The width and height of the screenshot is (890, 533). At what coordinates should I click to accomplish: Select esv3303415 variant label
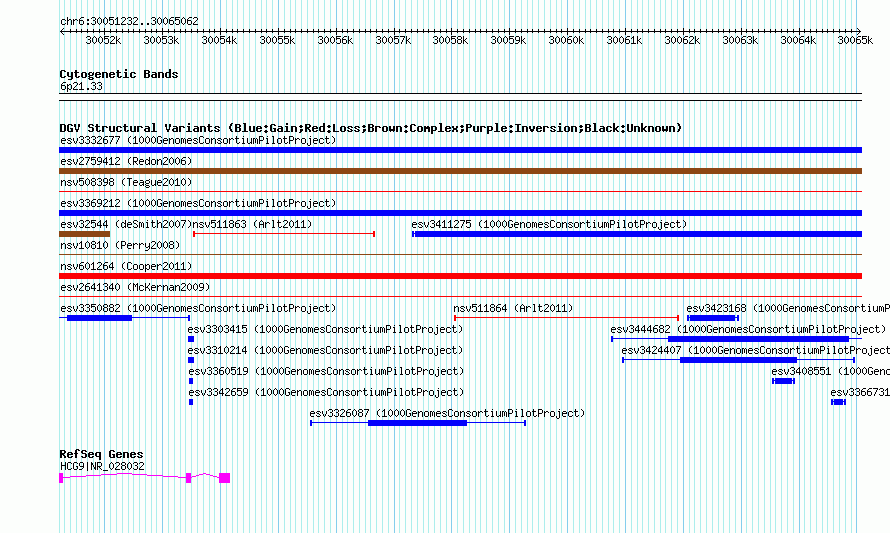click(325, 329)
